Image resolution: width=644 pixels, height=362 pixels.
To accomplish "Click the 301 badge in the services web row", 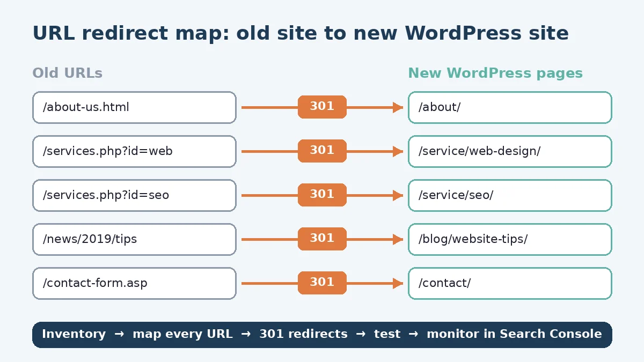I will [322, 151].
